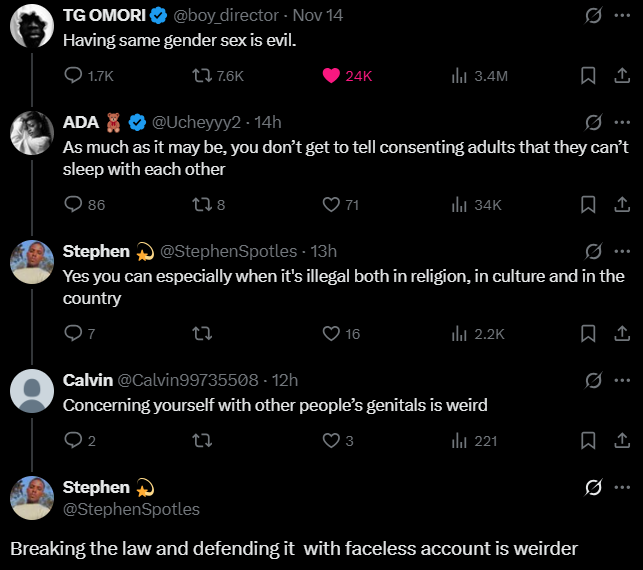Reply to ADA's comment
643x570 pixels.
73,205
